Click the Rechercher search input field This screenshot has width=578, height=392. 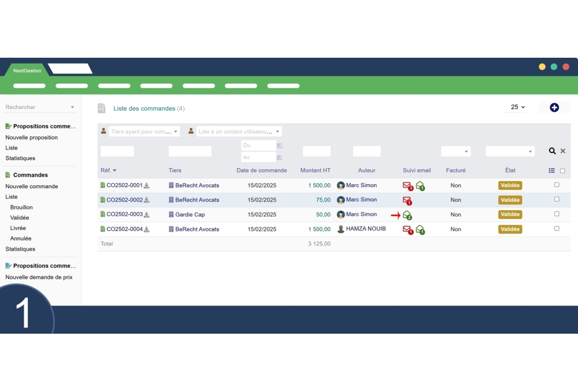tap(35, 107)
